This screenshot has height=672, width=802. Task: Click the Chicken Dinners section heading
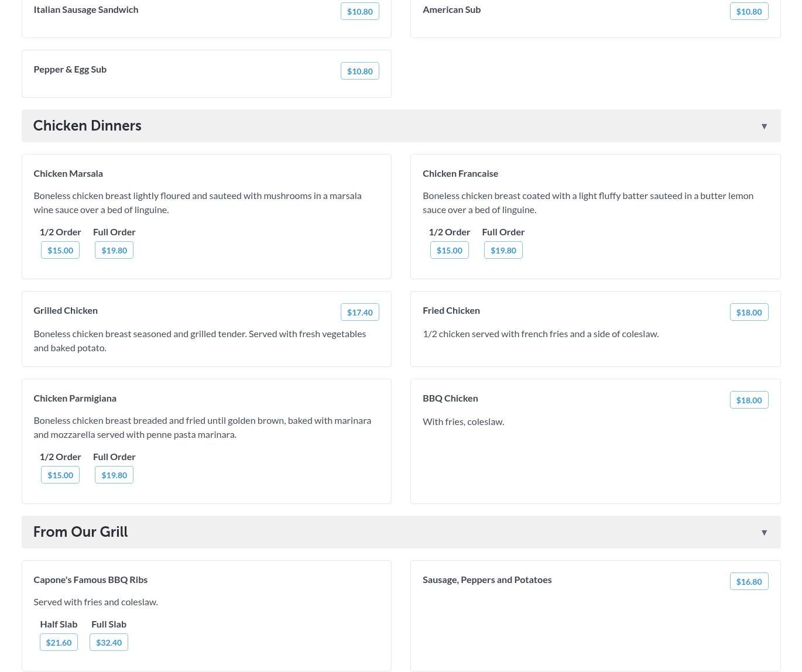(87, 126)
